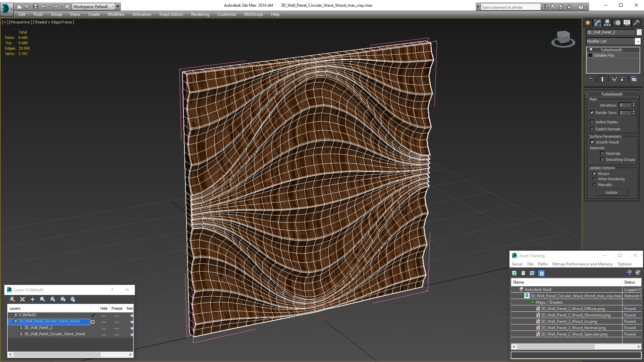Open the Graph Editors menu

(x=171, y=14)
